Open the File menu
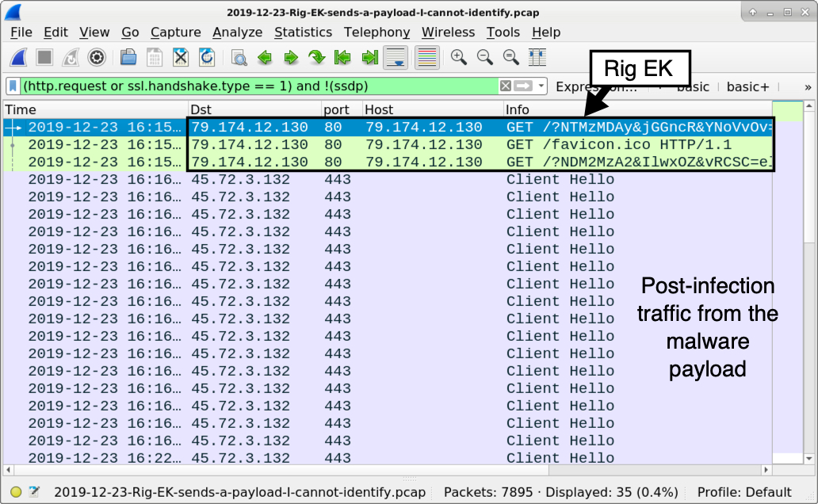The image size is (818, 504). [21, 32]
